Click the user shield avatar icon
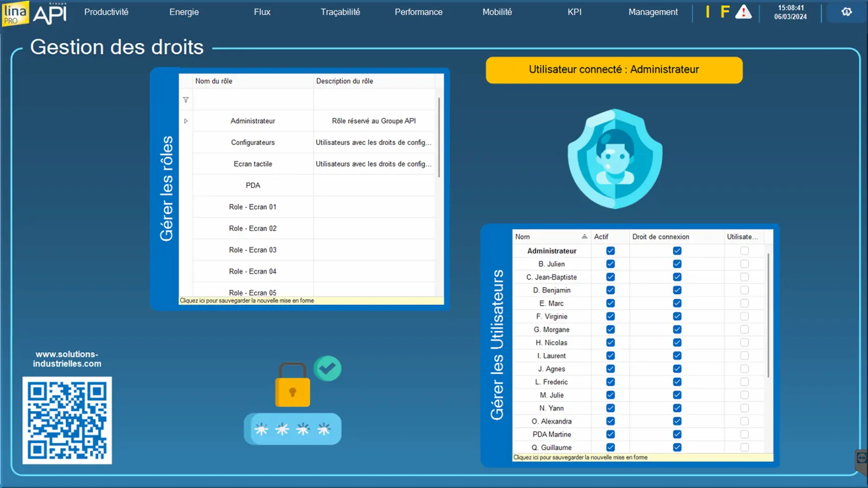Screen dimensions: 868x488 coord(615,159)
